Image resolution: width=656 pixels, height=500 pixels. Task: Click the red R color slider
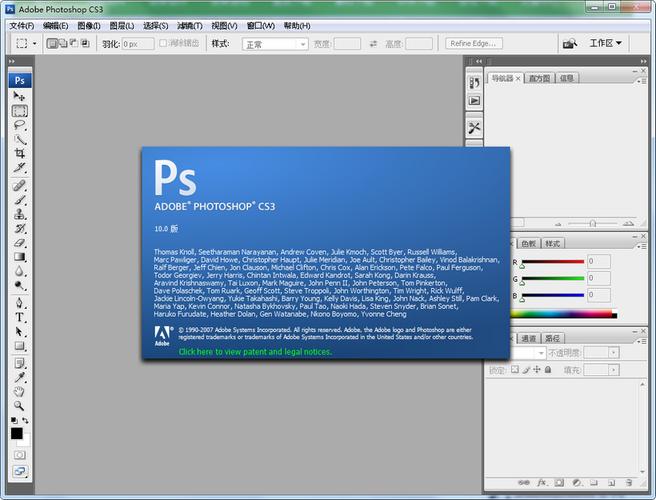[551, 262]
